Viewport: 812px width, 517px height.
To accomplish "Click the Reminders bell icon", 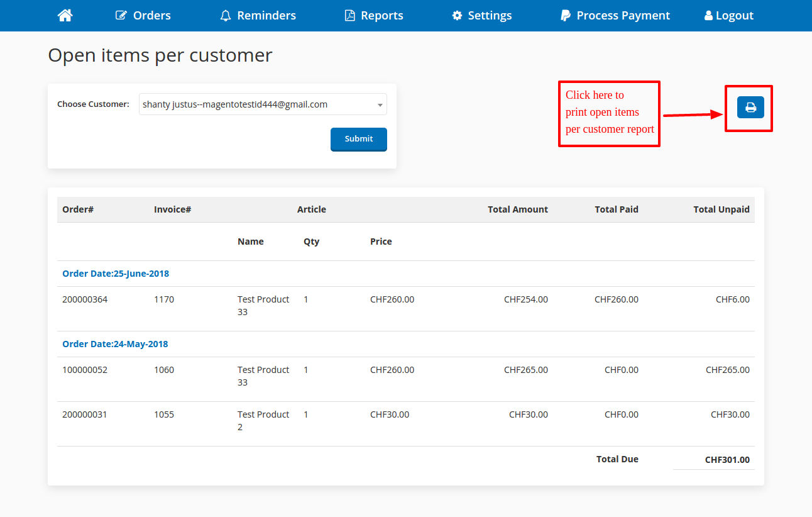I will click(x=226, y=16).
